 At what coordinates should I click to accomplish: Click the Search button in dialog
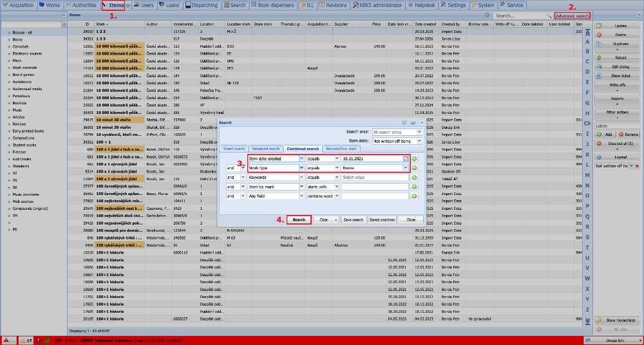(299, 219)
